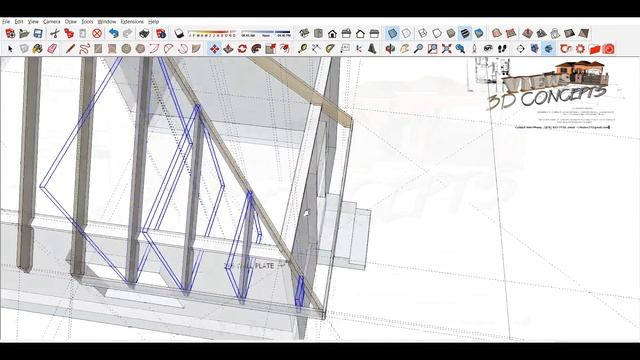Select the Move tool
The image size is (640, 360).
click(x=214, y=49)
